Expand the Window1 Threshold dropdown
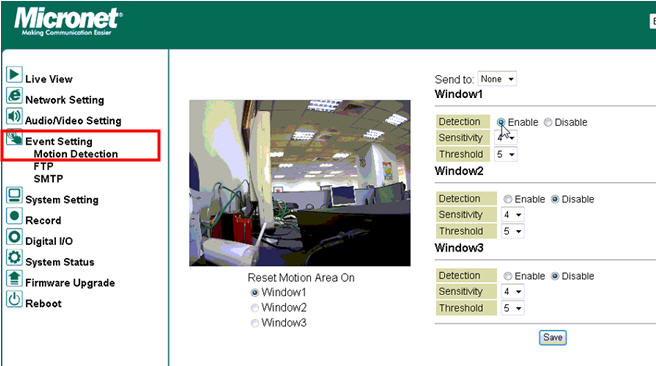 [505, 154]
